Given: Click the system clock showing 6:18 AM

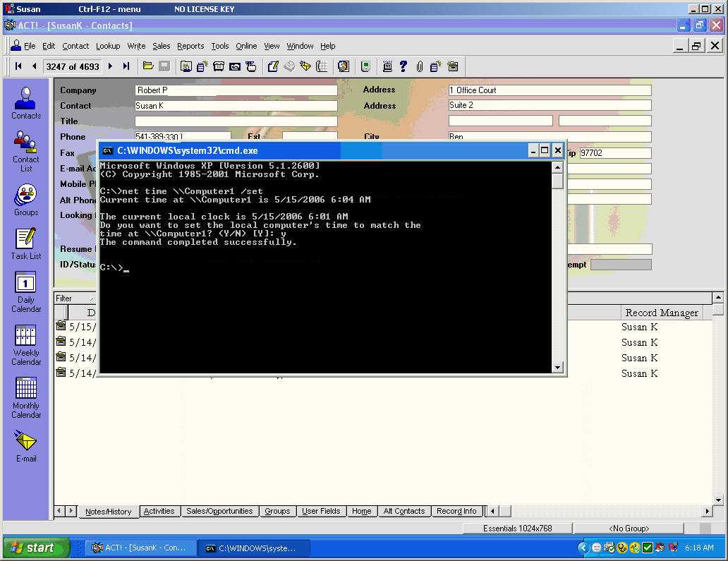Looking at the screenshot, I should [x=699, y=548].
